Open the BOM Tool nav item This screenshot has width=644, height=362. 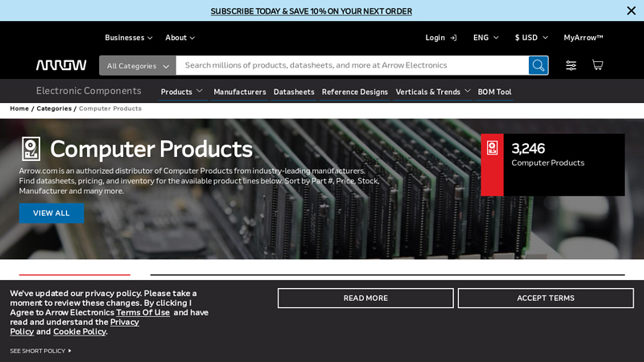pyautogui.click(x=494, y=92)
